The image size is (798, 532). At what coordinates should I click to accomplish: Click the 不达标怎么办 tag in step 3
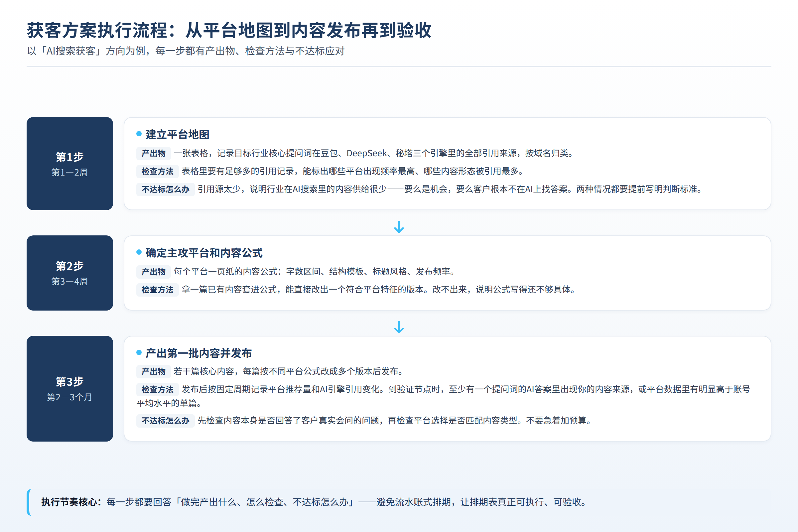(x=165, y=421)
